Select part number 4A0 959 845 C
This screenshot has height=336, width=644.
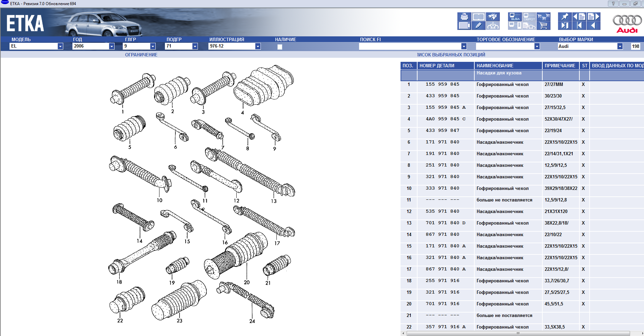pos(445,119)
